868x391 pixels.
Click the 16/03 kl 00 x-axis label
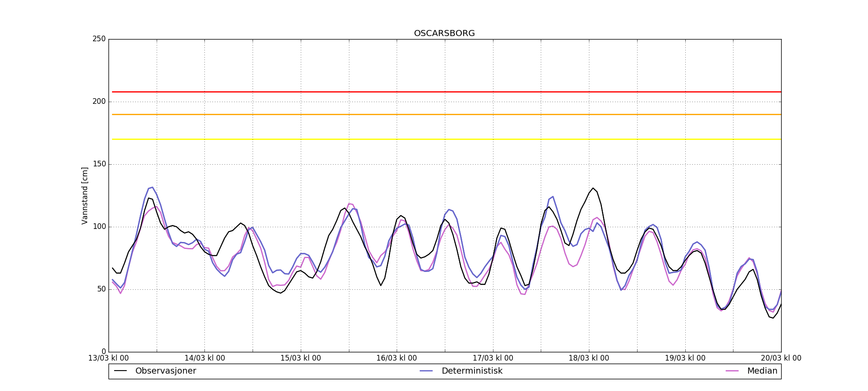[397, 358]
